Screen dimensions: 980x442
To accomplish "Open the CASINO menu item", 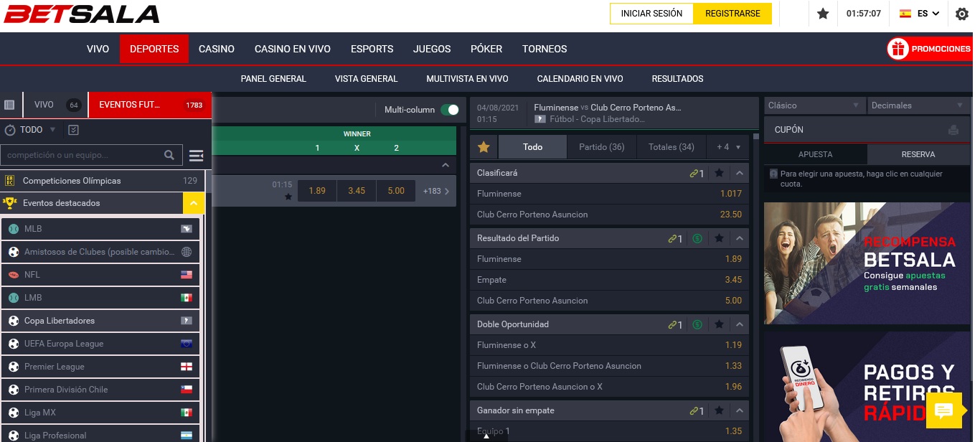I will pos(217,49).
